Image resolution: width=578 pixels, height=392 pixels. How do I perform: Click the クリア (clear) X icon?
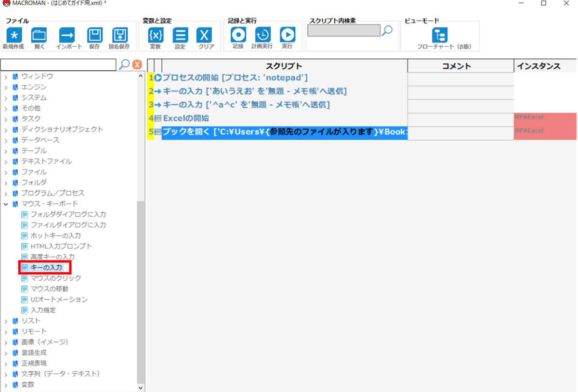204,35
